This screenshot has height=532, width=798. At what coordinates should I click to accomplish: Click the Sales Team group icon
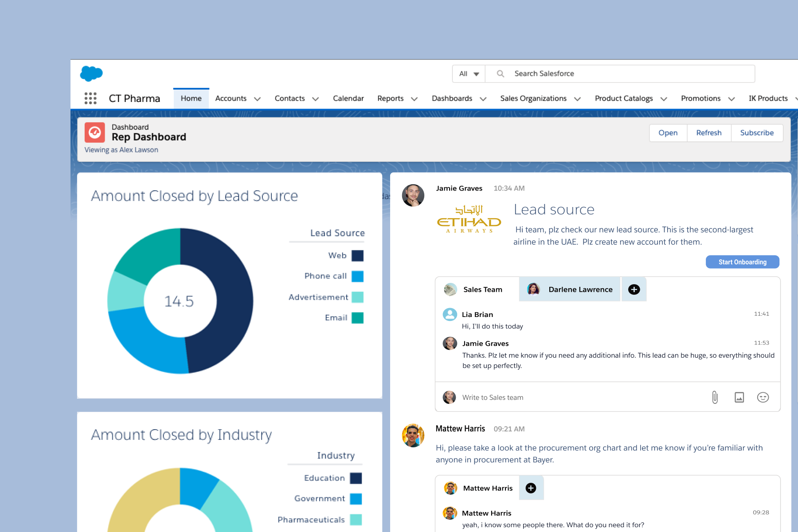450,289
